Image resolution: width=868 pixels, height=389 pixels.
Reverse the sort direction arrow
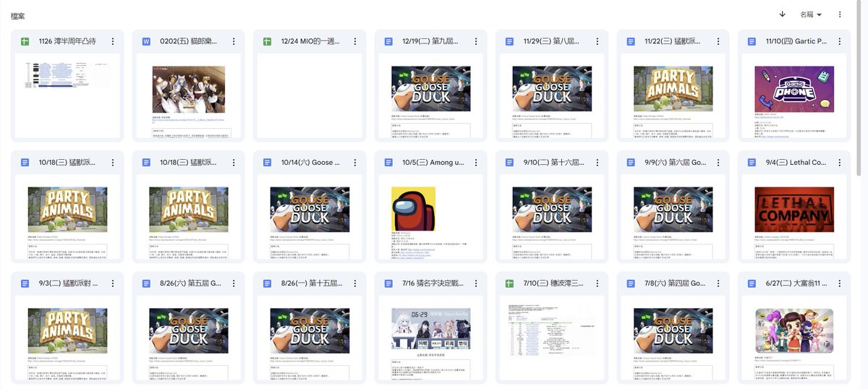coord(782,14)
